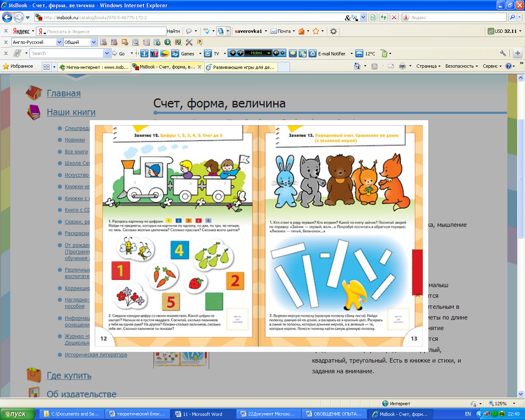Expand the "Общий" dictionary dropdown
Viewport: 525px width, 420px height.
(x=94, y=42)
